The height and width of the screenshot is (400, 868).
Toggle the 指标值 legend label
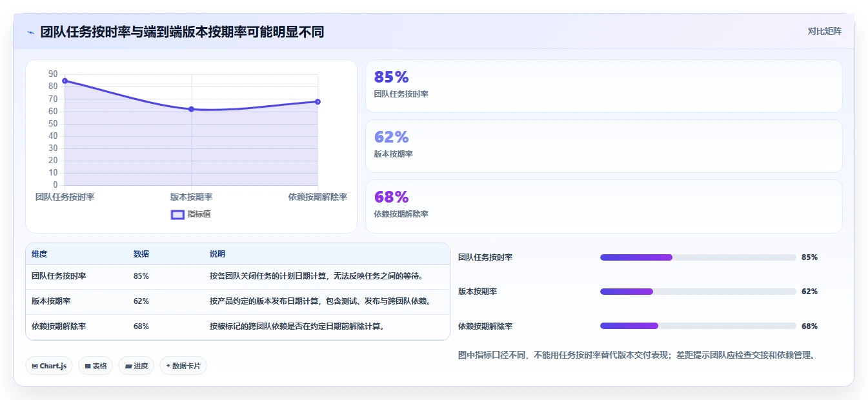[x=199, y=215]
